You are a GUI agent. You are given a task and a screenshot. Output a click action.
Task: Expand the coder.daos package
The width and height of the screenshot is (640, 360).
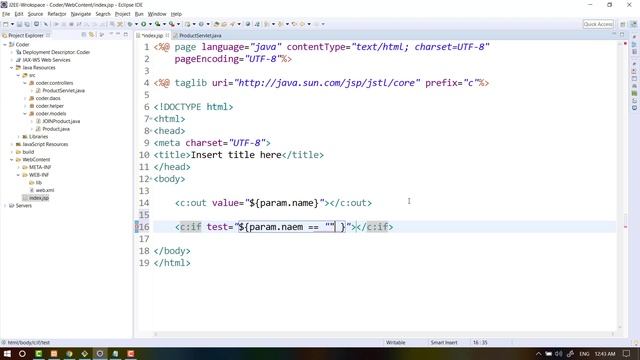[24, 98]
